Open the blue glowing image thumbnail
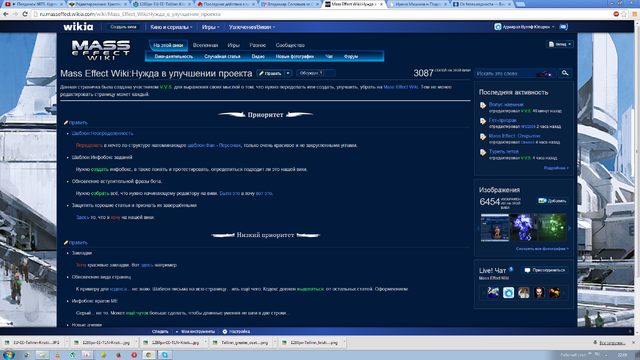The image size is (640, 360). [x=523, y=227]
